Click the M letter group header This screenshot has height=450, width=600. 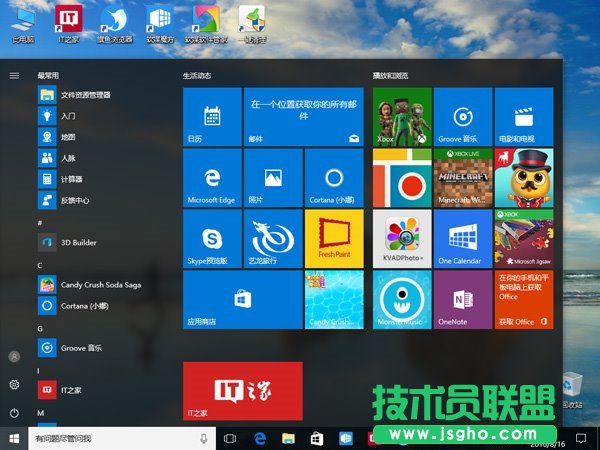[x=41, y=413]
